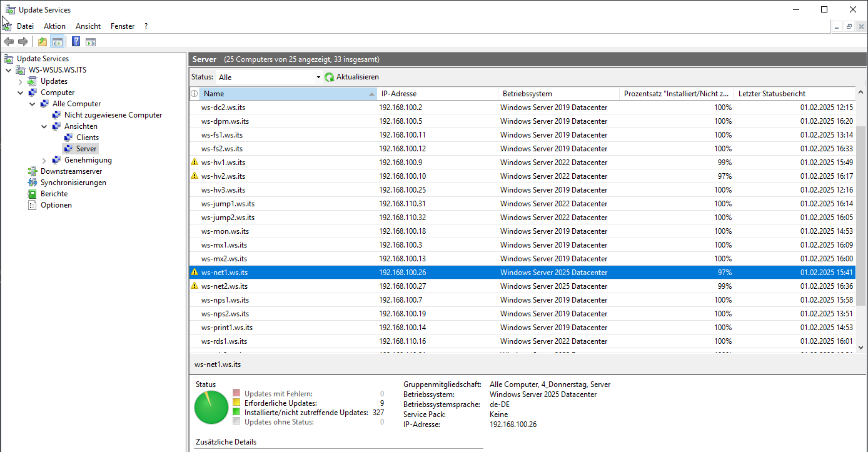
Task: Open Help via blue question mark icon
Action: coord(76,42)
